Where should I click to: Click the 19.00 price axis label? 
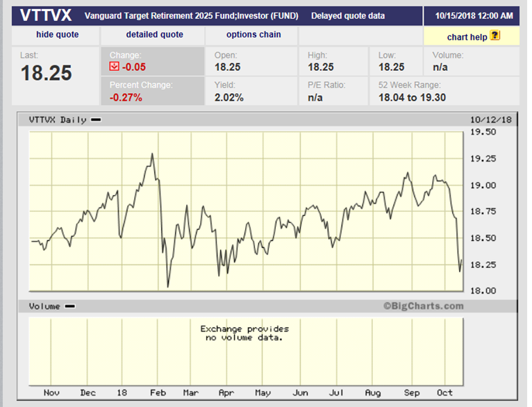tap(483, 185)
